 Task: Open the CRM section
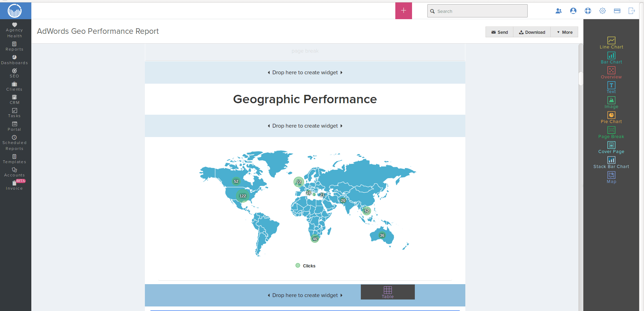click(x=15, y=100)
